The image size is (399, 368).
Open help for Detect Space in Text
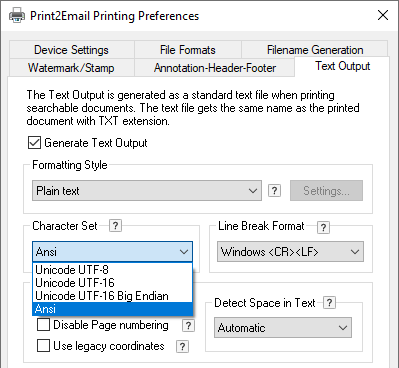tap(329, 303)
